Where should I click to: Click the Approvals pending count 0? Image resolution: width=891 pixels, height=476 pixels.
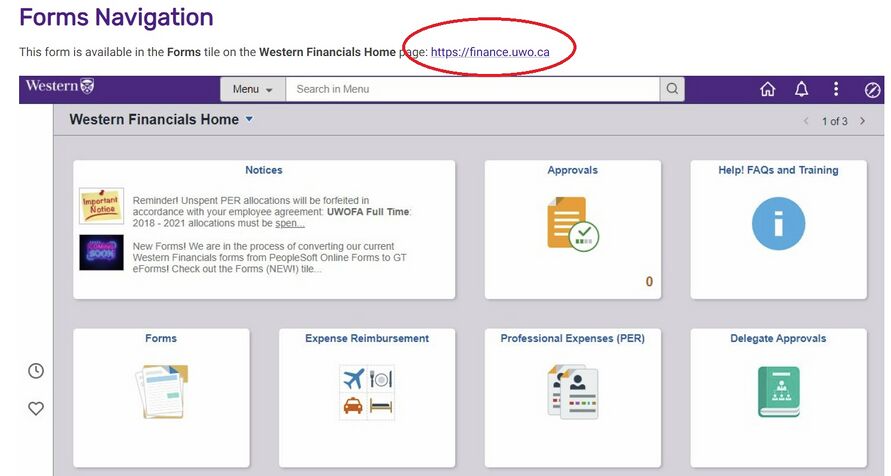point(649,282)
